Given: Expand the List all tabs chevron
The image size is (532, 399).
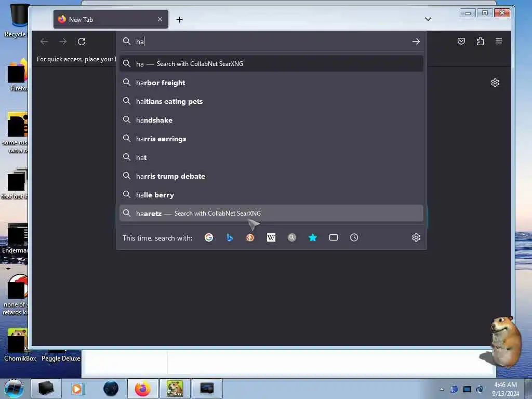Looking at the screenshot, I should pyautogui.click(x=428, y=19).
